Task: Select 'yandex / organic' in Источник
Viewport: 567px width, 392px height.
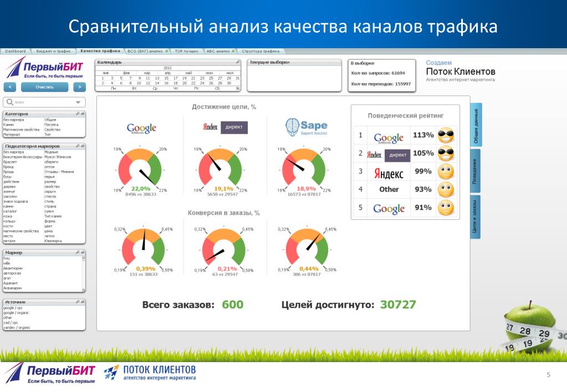Action: 17,328
